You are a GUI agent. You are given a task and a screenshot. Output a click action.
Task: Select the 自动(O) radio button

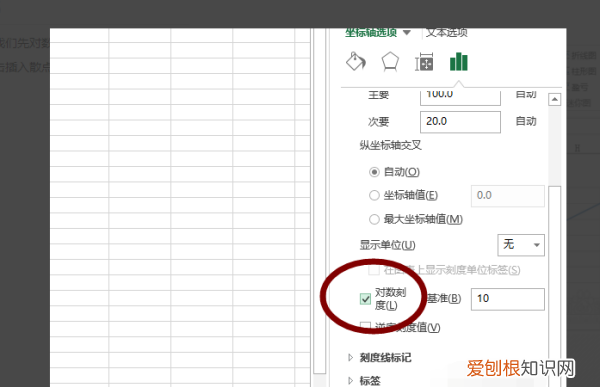[x=374, y=172]
